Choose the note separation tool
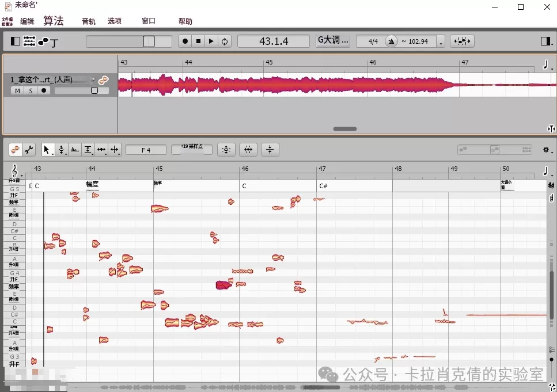 [x=115, y=150]
